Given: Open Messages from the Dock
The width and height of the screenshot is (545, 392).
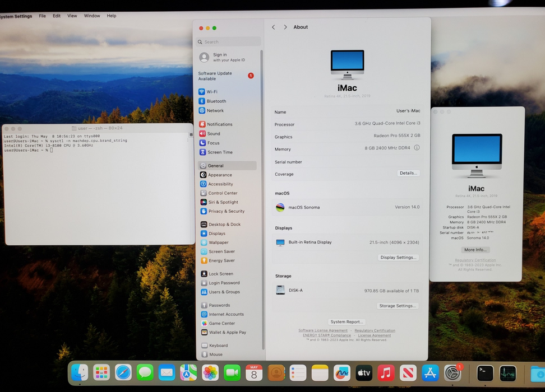Looking at the screenshot, I should coord(145,374).
